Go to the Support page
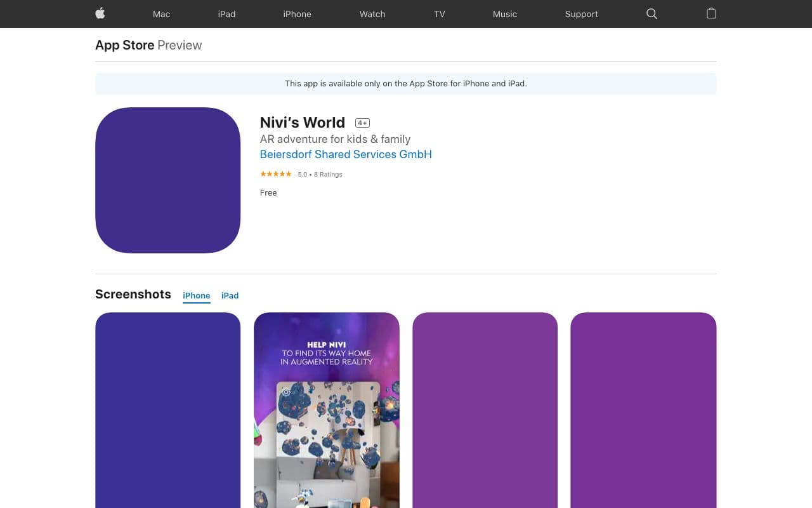The width and height of the screenshot is (812, 508). [582, 14]
